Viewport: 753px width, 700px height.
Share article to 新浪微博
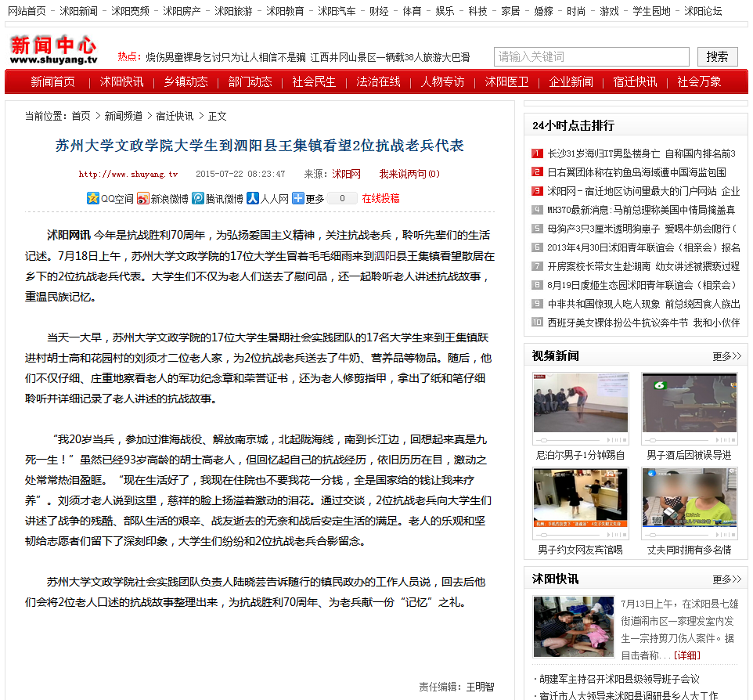click(x=163, y=199)
